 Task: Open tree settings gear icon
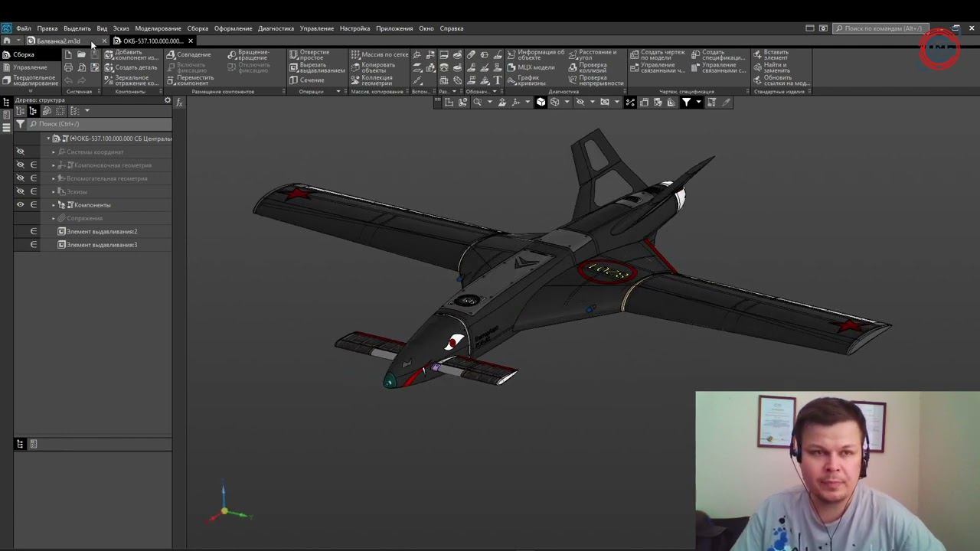pyautogui.click(x=168, y=100)
